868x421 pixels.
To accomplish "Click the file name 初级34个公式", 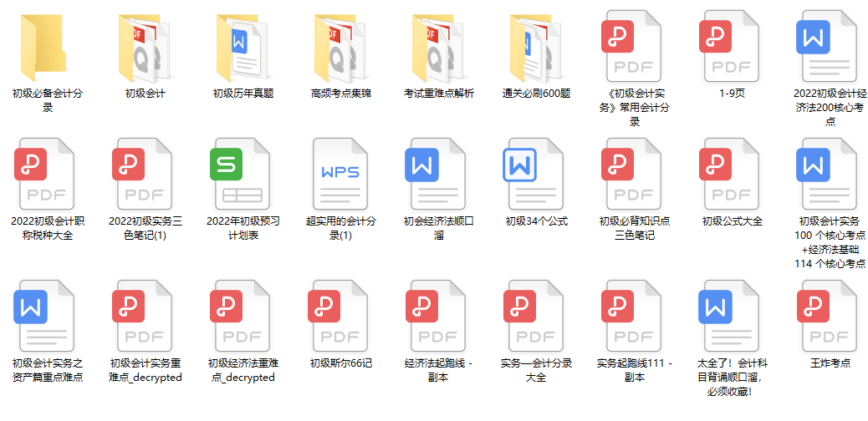I will pos(536,221).
